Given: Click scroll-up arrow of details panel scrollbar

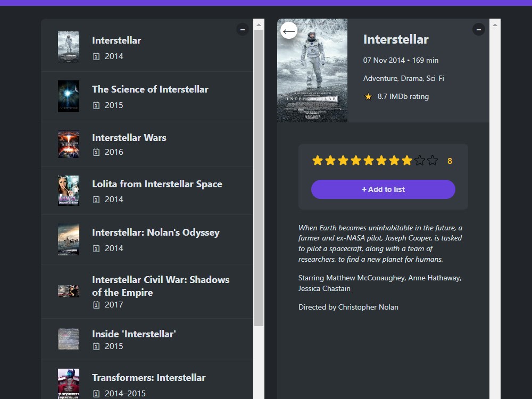Looking at the screenshot, I should (495, 24).
